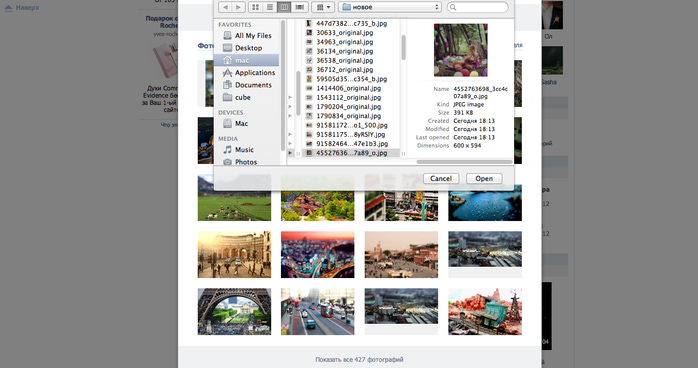
Task: Select file 91581175...8yRSIY.jpg
Action: point(351,134)
